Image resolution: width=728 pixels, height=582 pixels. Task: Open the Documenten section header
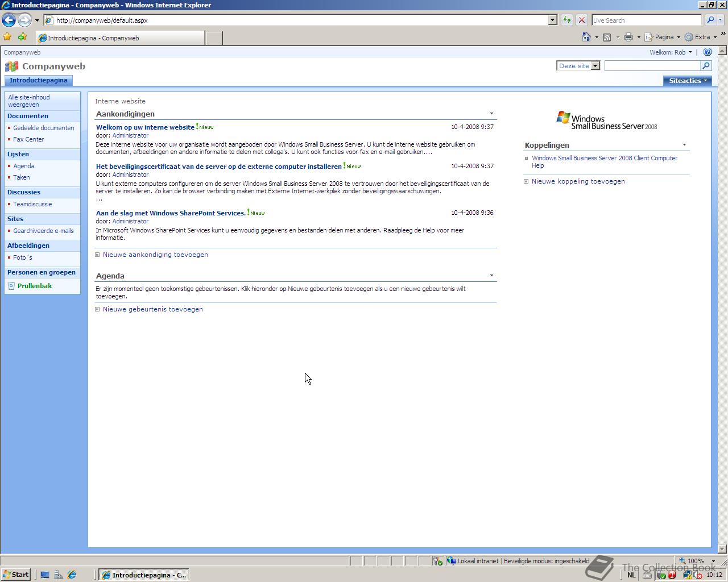[28, 116]
